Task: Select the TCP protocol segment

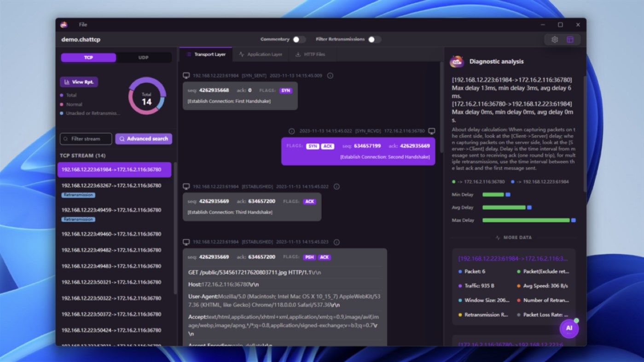Action: pos(88,57)
